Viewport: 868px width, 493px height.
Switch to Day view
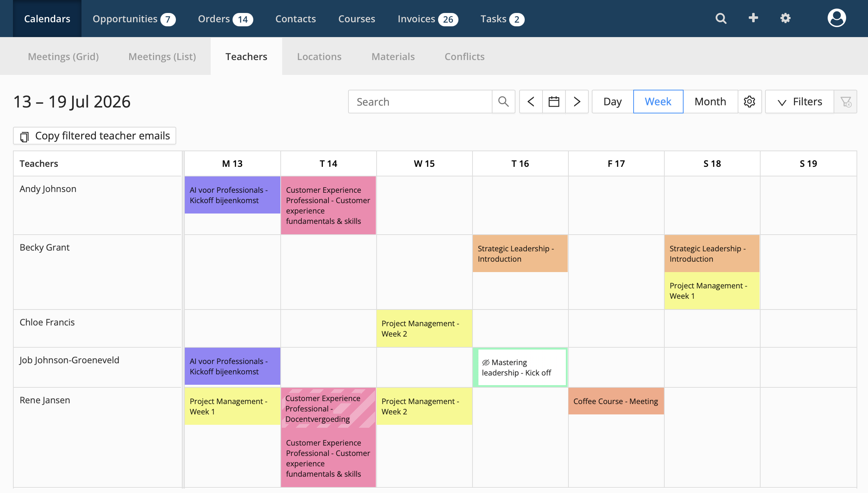click(612, 102)
